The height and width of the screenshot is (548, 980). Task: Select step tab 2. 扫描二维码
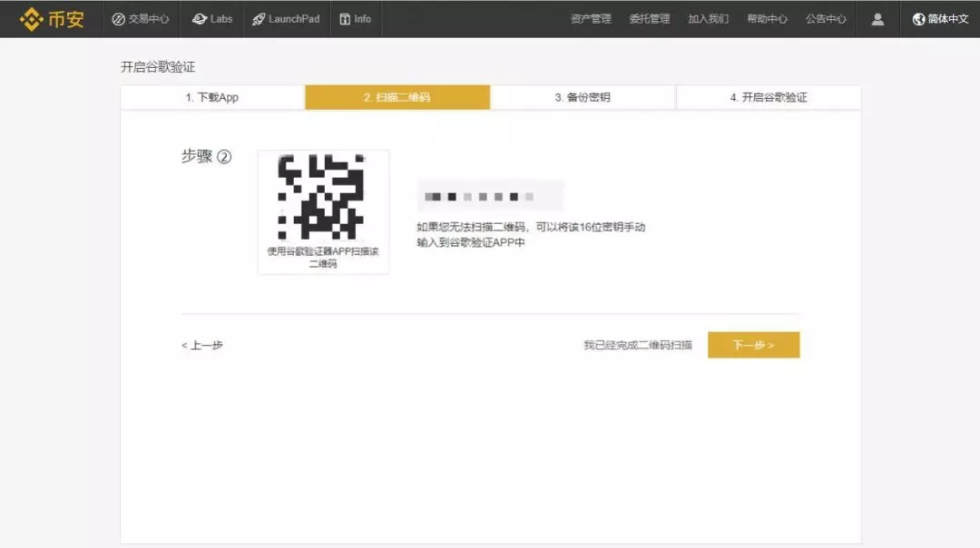[x=397, y=97]
